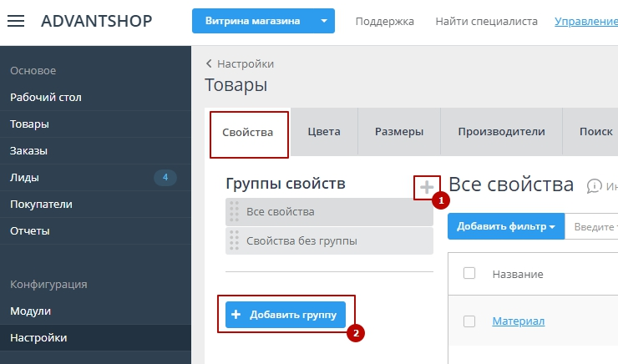Click the speech bubble icon near Все свойства

pos(595,186)
